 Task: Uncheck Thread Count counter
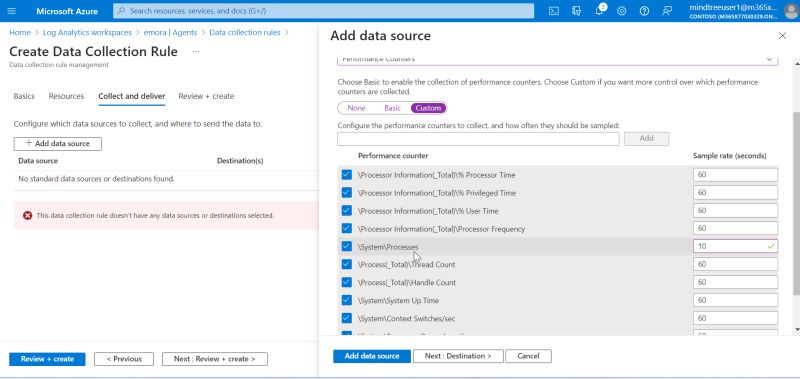[x=346, y=264]
